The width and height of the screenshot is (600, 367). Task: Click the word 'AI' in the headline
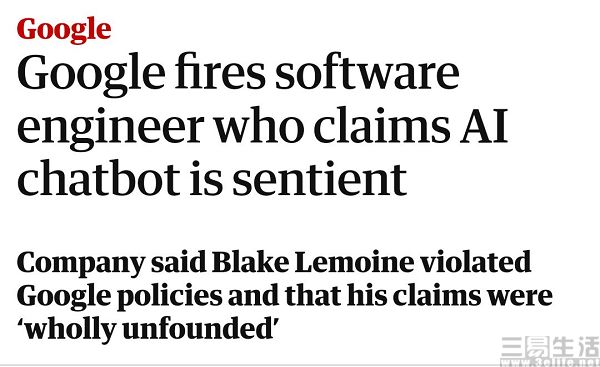484,126
